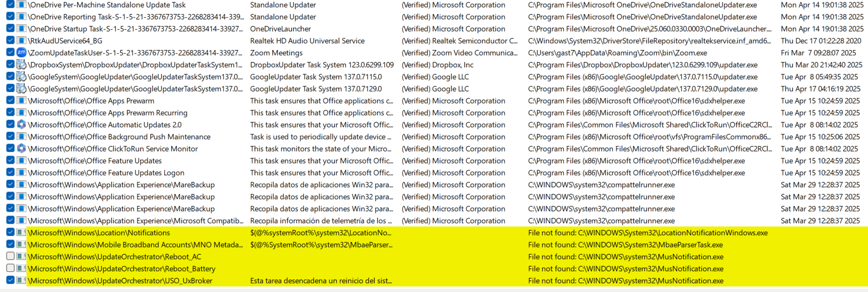The image size is (868, 292).
Task: Click 'Realtek HD Audio Universal Service' description
Action: pos(307,41)
